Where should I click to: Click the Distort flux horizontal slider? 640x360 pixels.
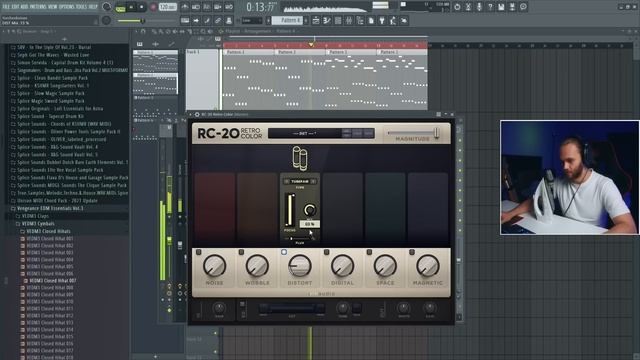300,239
